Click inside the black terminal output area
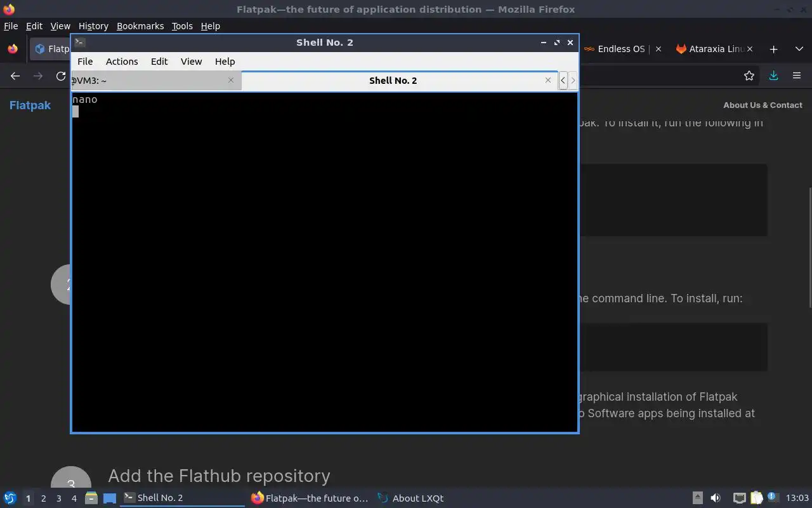 tap(324, 262)
